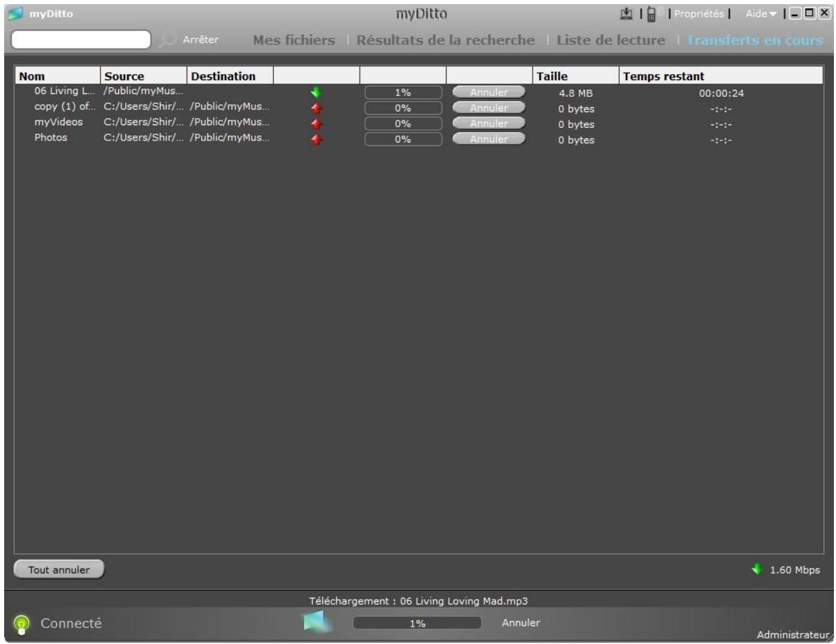Viewport: 836px width, 644px height.
Task: Click the '1.60 Mbps' speed readout
Action: tap(795, 570)
